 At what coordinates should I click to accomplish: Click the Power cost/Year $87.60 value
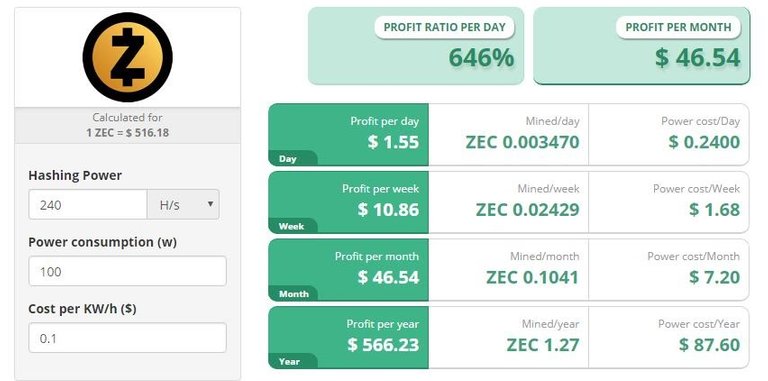point(709,345)
